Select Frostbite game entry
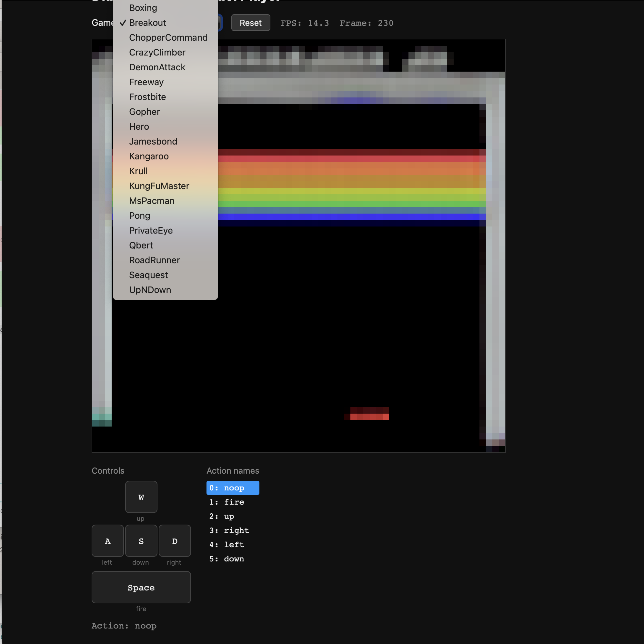The width and height of the screenshot is (644, 644). point(165,97)
